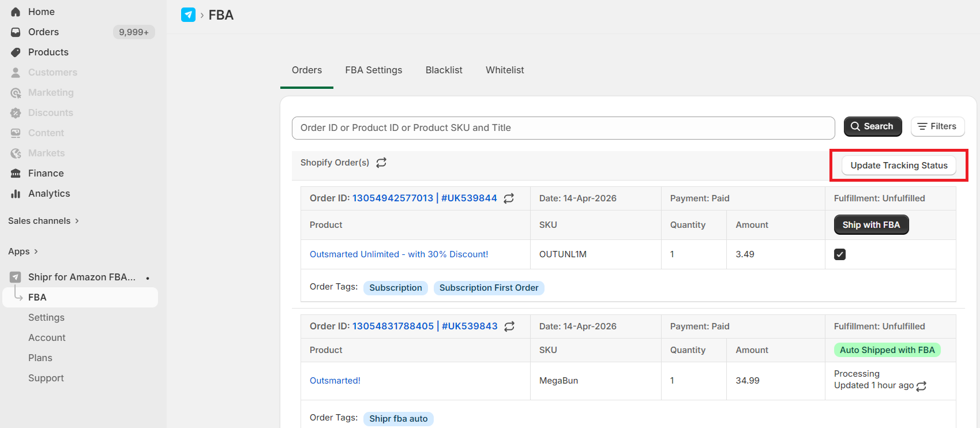This screenshot has height=428, width=980.
Task: Uncheck the Outsmarted Unlimited FBA checkbox
Action: (840, 254)
